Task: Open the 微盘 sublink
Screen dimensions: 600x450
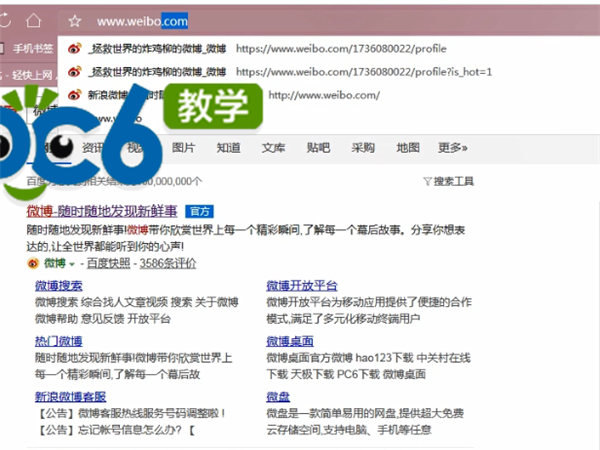Action: pos(278,397)
